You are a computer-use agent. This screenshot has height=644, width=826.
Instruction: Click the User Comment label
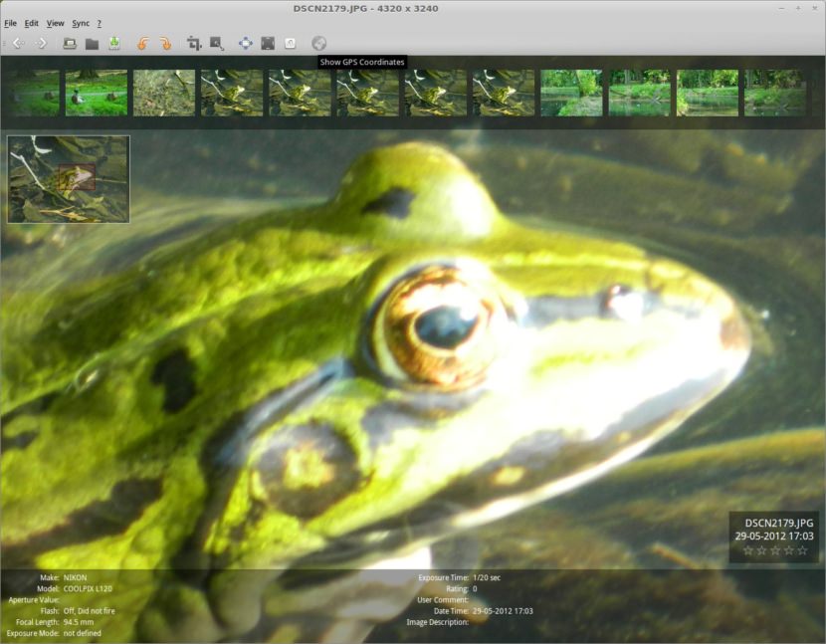(443, 600)
